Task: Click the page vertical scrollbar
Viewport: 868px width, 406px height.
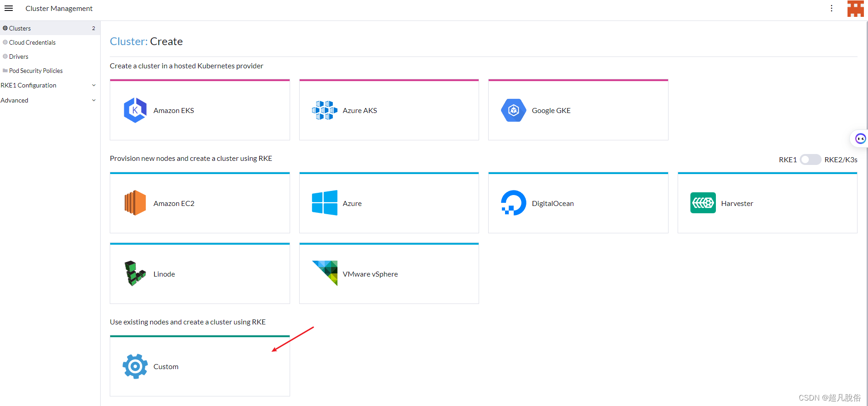Action: coord(866,213)
